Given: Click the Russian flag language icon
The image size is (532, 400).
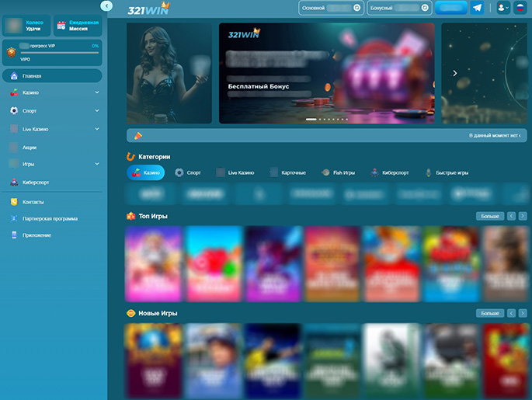Looking at the screenshot, I should pyautogui.click(x=520, y=8).
